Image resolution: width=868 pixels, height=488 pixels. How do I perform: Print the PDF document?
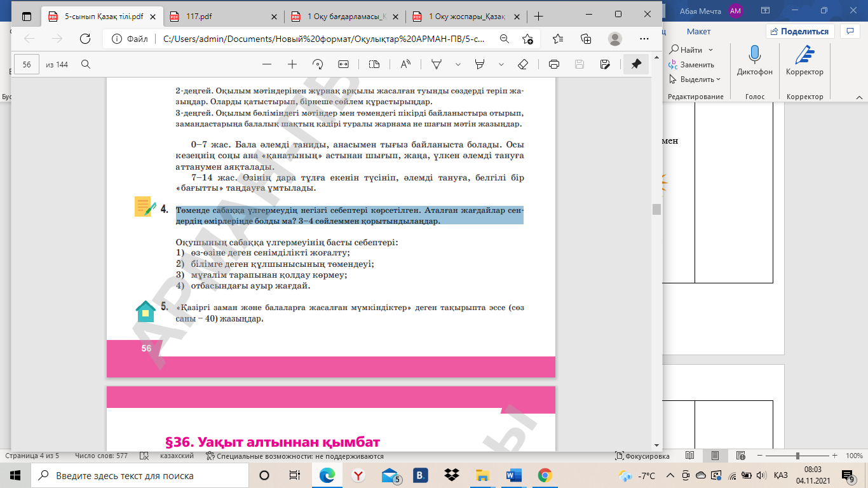tap(554, 64)
